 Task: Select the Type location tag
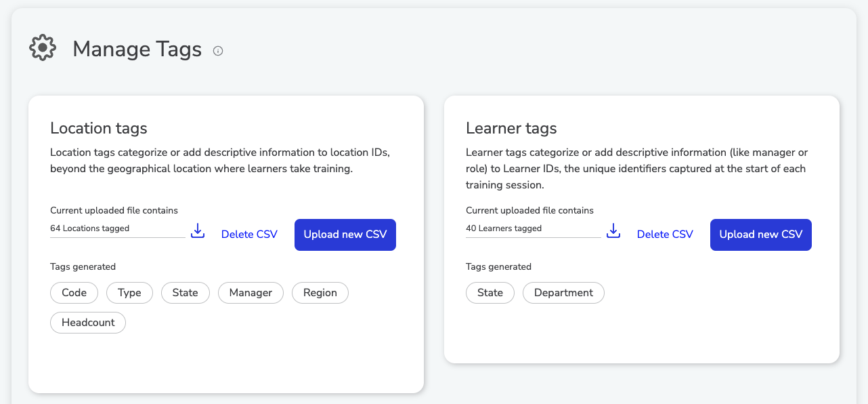tap(129, 293)
